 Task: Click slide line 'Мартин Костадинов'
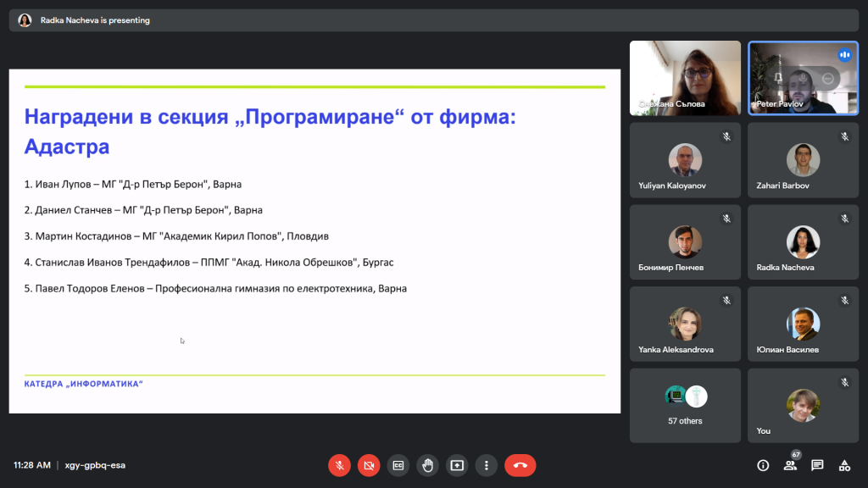(x=176, y=236)
